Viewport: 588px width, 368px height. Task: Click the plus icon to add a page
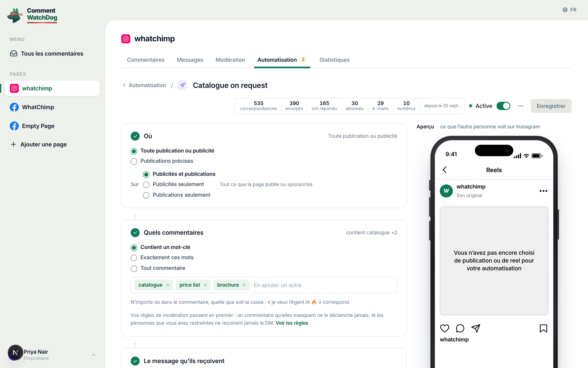(13, 144)
